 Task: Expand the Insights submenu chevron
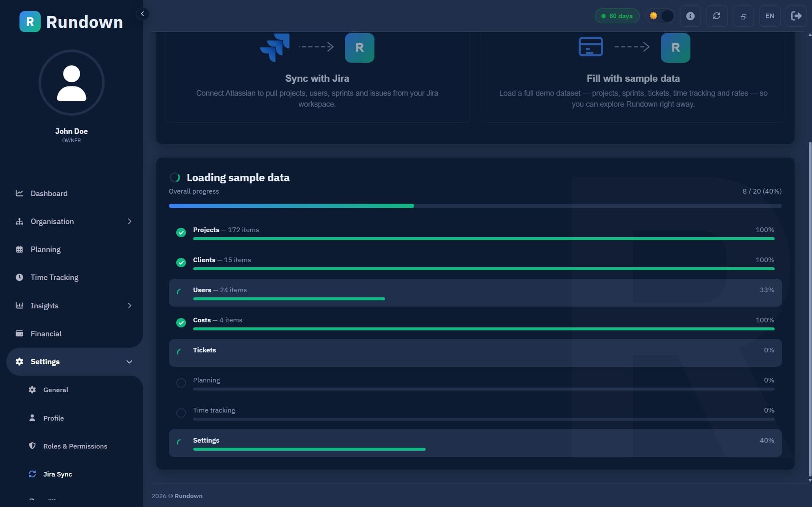click(x=130, y=305)
